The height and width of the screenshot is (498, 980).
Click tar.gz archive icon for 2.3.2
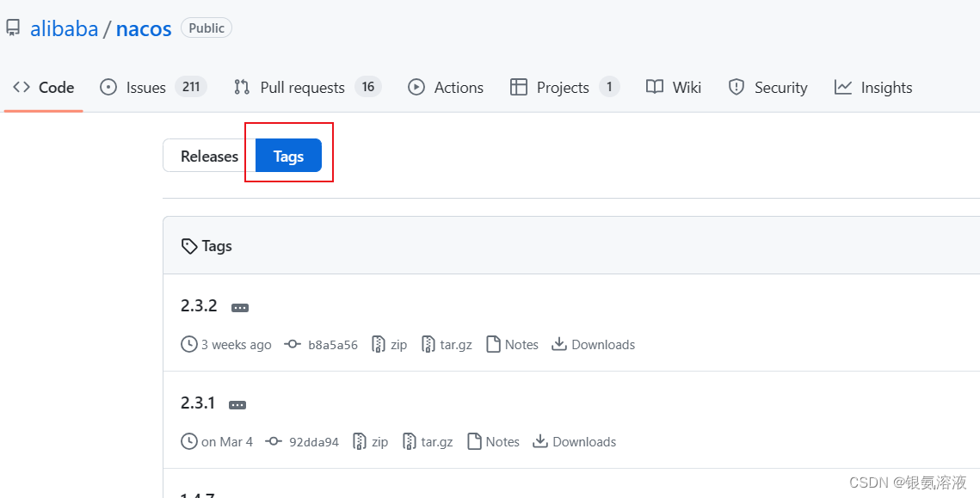click(428, 344)
